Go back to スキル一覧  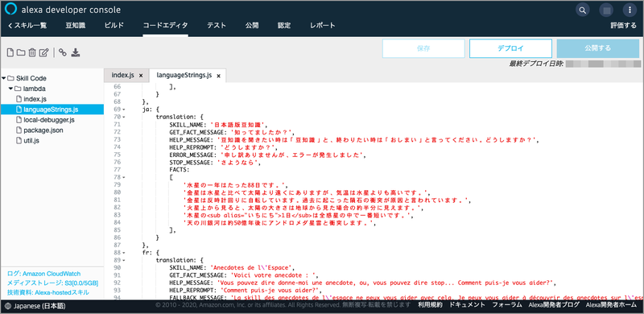pyautogui.click(x=27, y=26)
